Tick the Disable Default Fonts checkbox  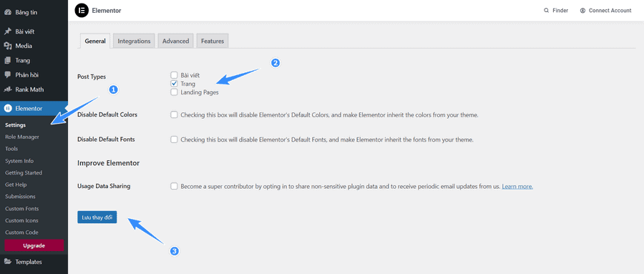(x=174, y=140)
